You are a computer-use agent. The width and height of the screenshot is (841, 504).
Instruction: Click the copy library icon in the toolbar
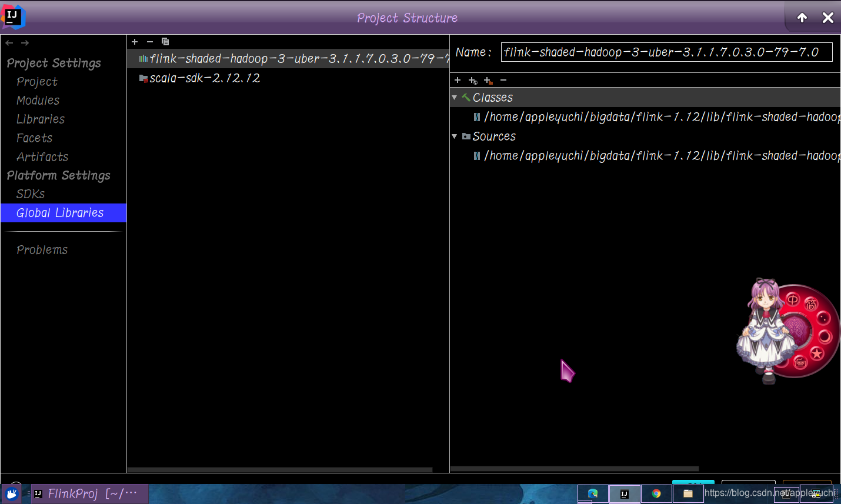165,42
